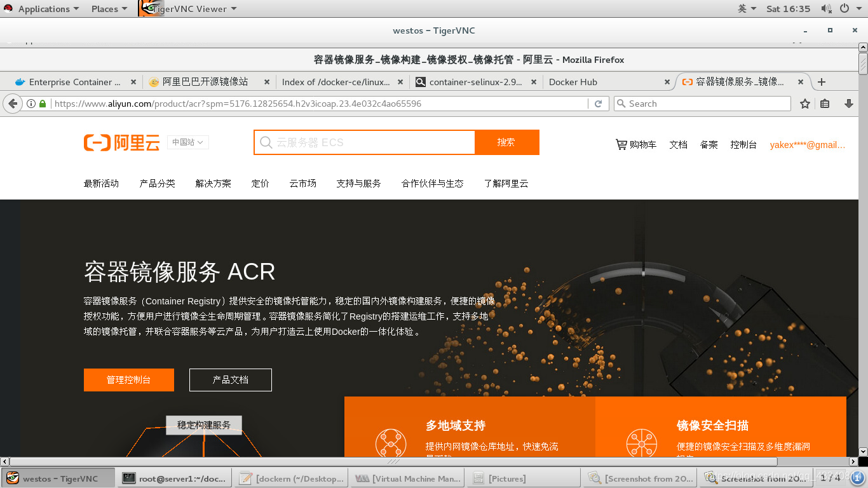Open the power icon in top panel
Screen dimensions: 868x488
pos(844,8)
